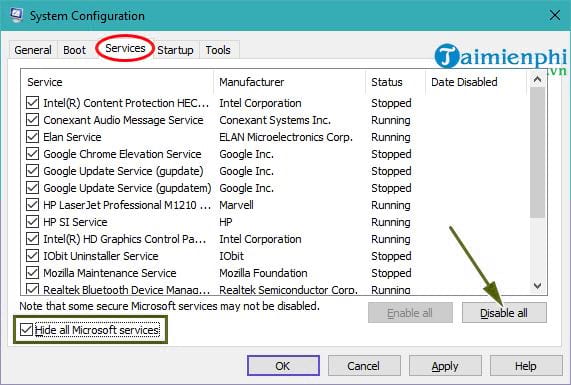Toggle the HP SI Service checkbox
The height and width of the screenshot is (385, 571).
(32, 222)
